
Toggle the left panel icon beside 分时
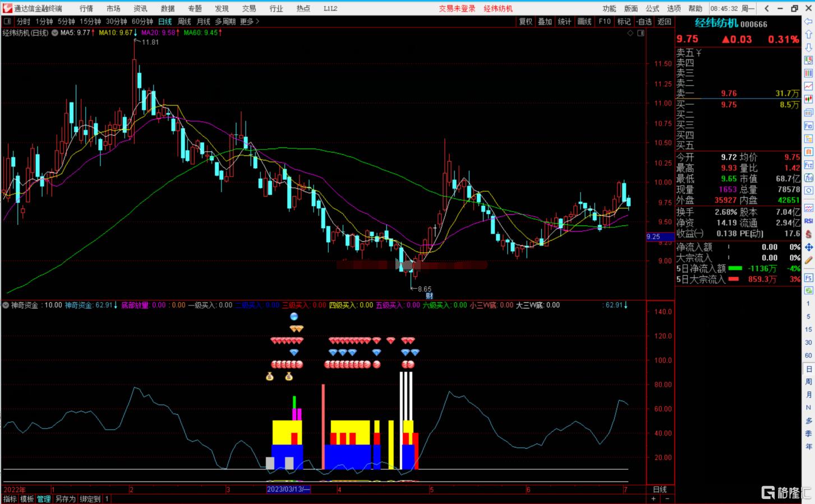pos(8,21)
